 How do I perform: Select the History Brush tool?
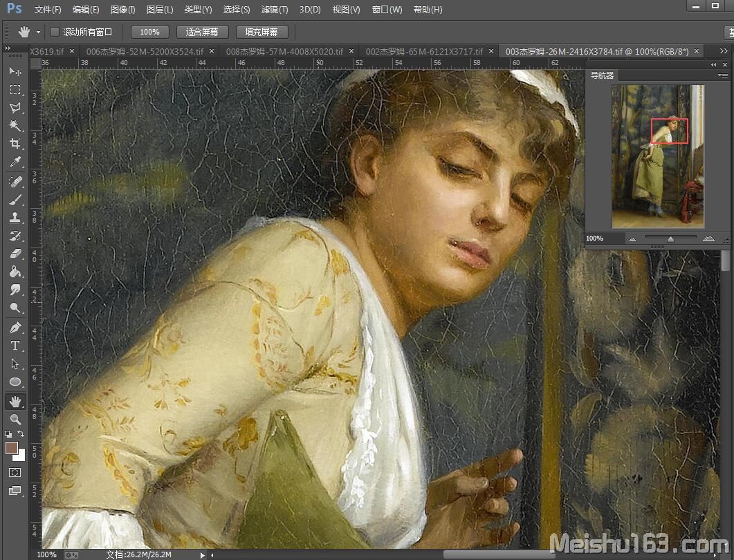point(15,236)
